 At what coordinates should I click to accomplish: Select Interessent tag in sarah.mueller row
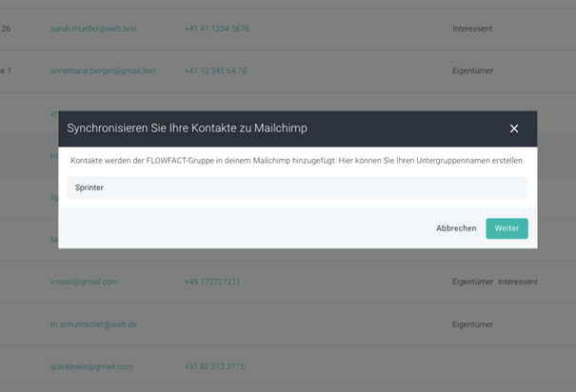(x=472, y=29)
